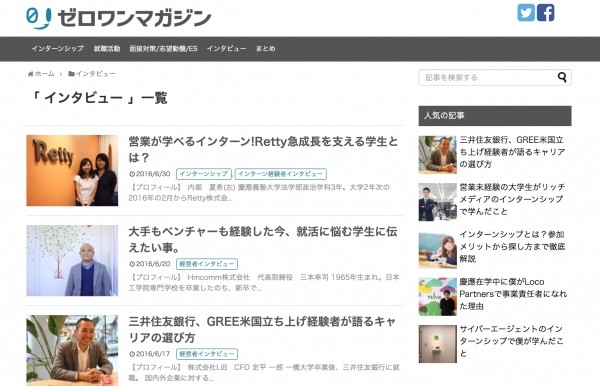Open the Facebook icon link
600x386 pixels.
546,13
